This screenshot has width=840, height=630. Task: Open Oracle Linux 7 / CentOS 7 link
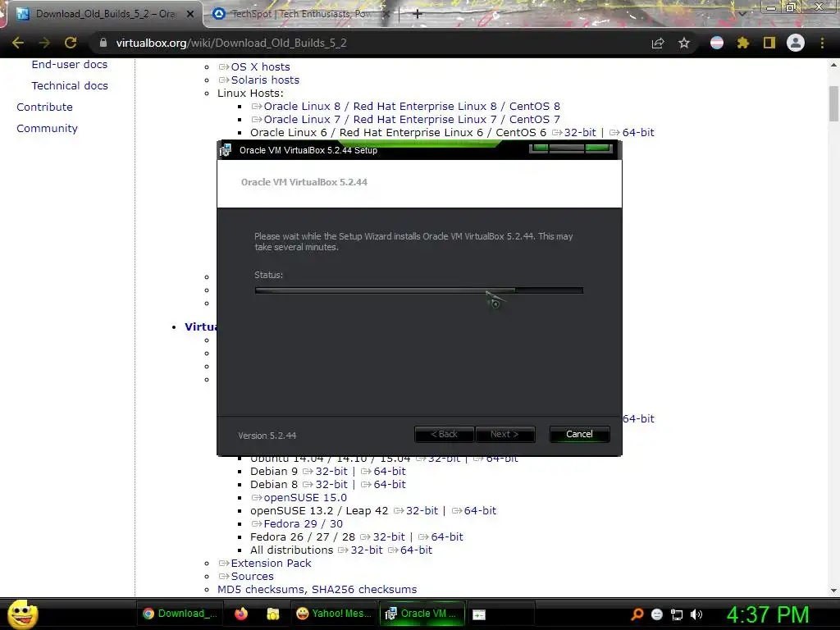point(412,120)
